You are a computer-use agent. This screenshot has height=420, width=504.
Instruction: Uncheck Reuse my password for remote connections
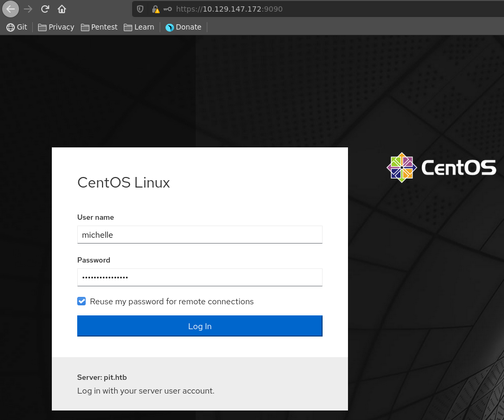[81, 302]
